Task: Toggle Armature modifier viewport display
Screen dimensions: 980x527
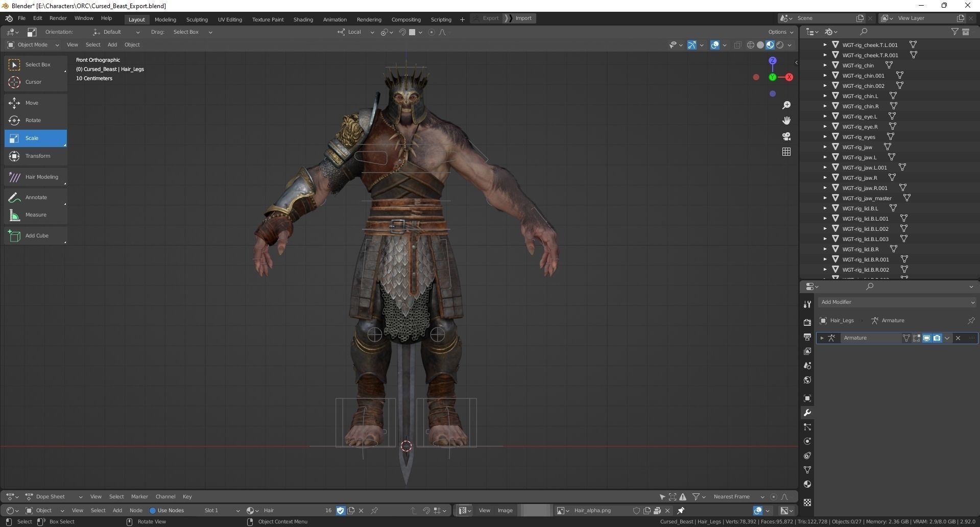Action: (x=926, y=338)
